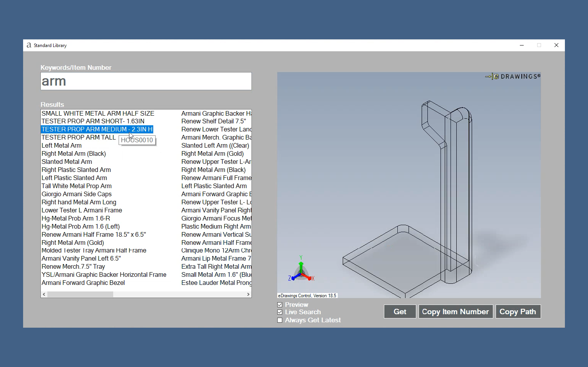This screenshot has width=588, height=367.
Task: Click the Standard Library application icon
Action: click(28, 45)
